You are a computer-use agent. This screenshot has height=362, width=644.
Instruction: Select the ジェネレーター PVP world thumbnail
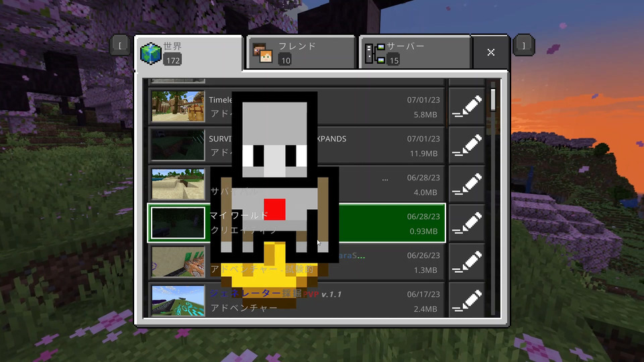178,300
